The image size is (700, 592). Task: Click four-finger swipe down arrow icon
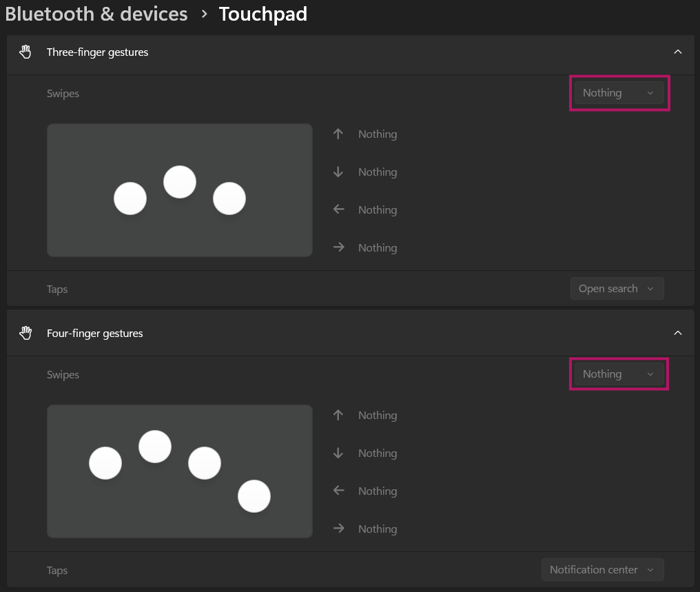click(x=338, y=453)
